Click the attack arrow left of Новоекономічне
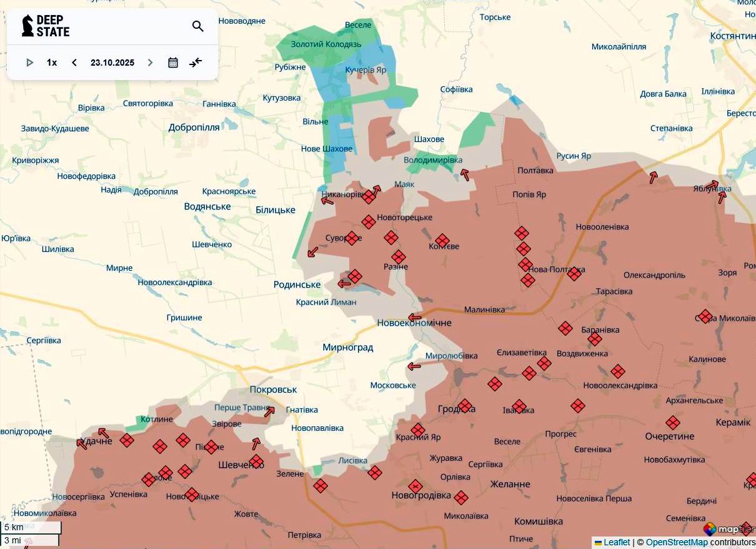The image size is (756, 549). coord(414,318)
